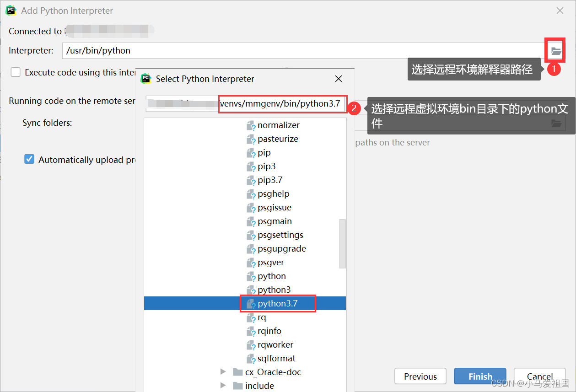Click the cx_Oracle-doc folder icon

pyautogui.click(x=237, y=372)
